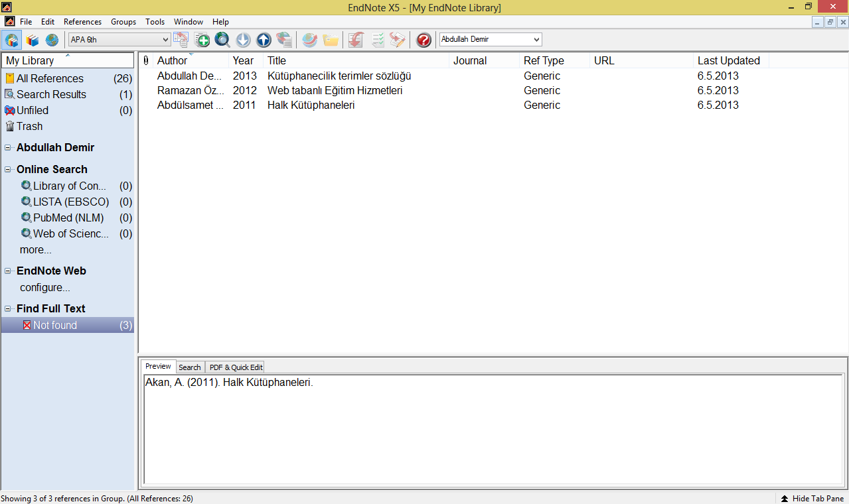849x504 pixels.
Task: Click the status bar reference count text
Action: tap(97, 499)
